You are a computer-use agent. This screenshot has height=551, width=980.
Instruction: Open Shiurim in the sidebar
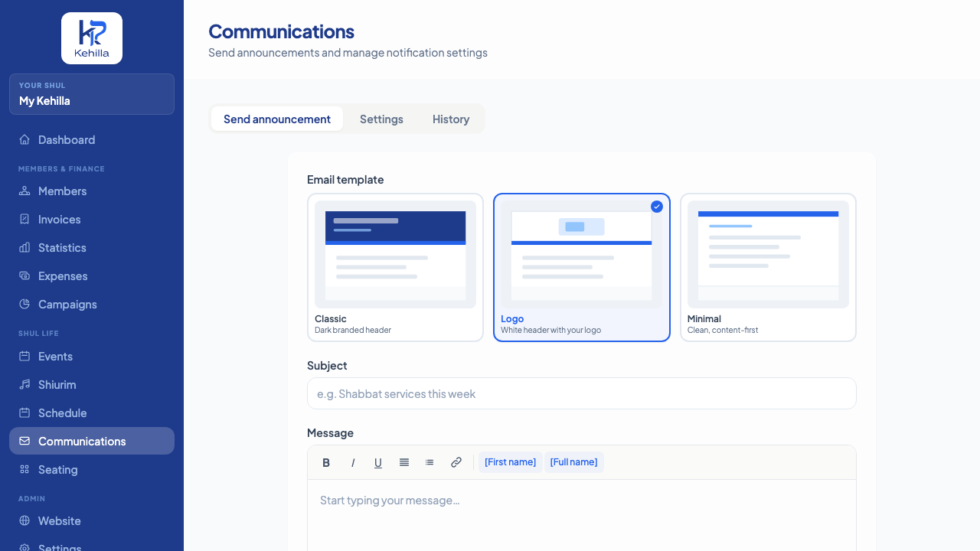[92, 384]
